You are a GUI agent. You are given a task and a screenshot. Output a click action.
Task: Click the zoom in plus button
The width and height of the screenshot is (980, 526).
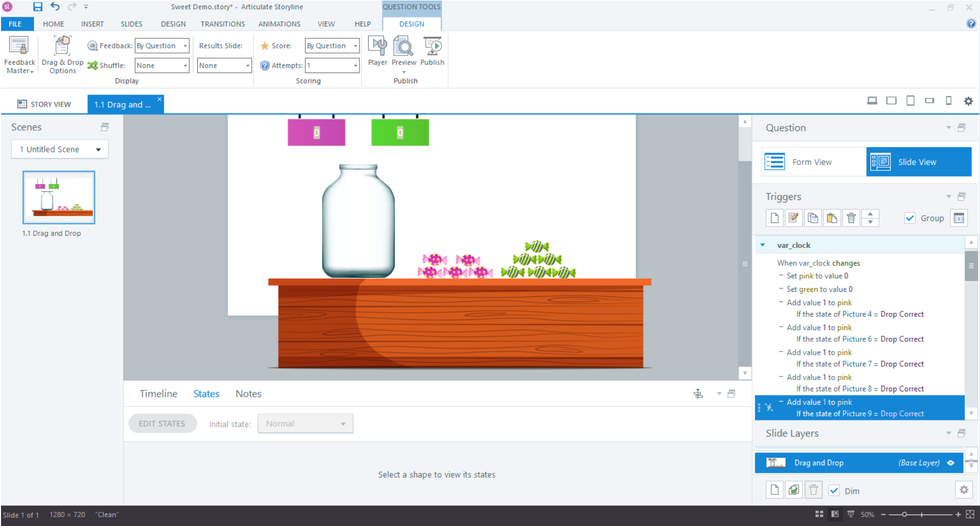pyautogui.click(x=958, y=514)
